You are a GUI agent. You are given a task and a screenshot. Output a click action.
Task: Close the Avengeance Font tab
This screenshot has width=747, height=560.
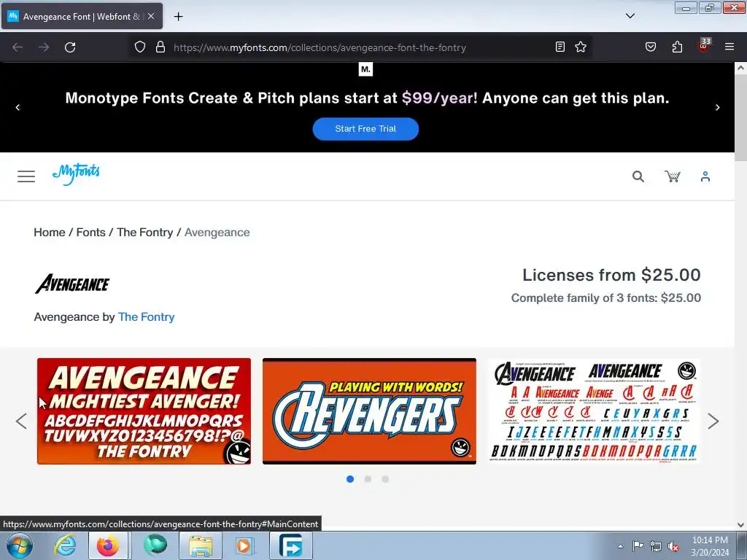click(151, 16)
